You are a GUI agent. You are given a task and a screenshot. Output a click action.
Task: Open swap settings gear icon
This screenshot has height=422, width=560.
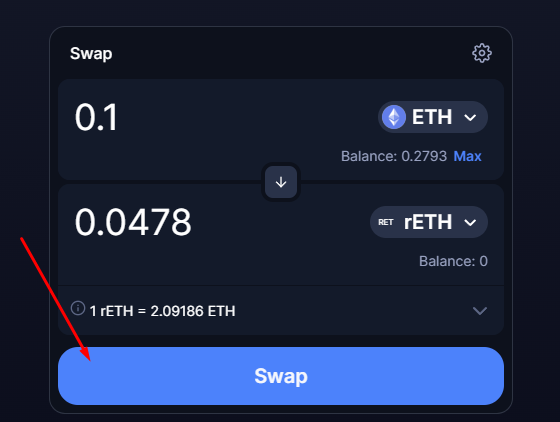[x=482, y=54]
